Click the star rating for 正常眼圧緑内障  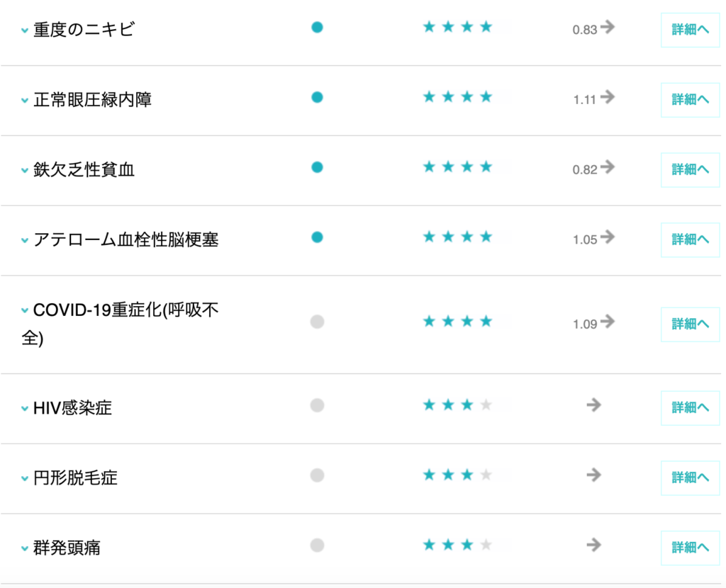pos(457,97)
